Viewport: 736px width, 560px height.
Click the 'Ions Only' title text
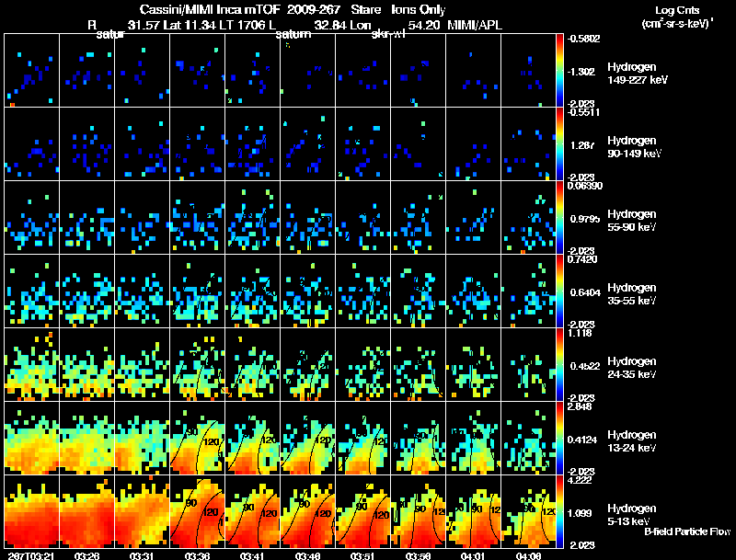tap(419, 9)
